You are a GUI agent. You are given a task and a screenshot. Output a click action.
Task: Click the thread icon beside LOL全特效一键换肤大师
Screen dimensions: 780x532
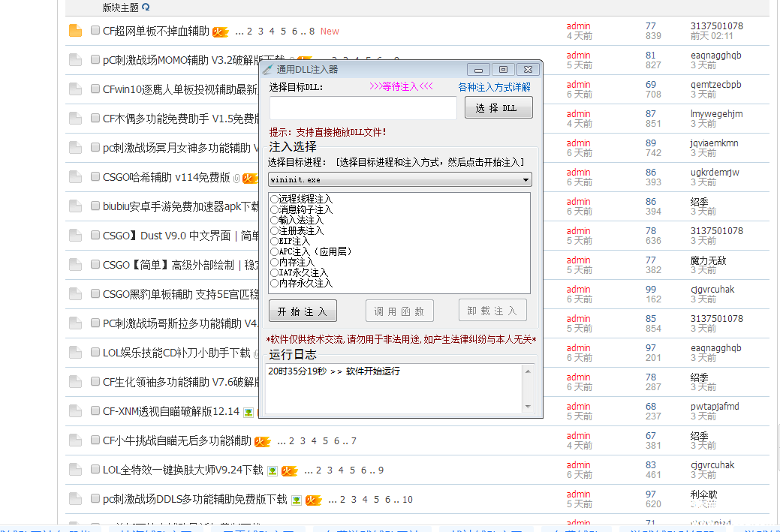pos(76,470)
